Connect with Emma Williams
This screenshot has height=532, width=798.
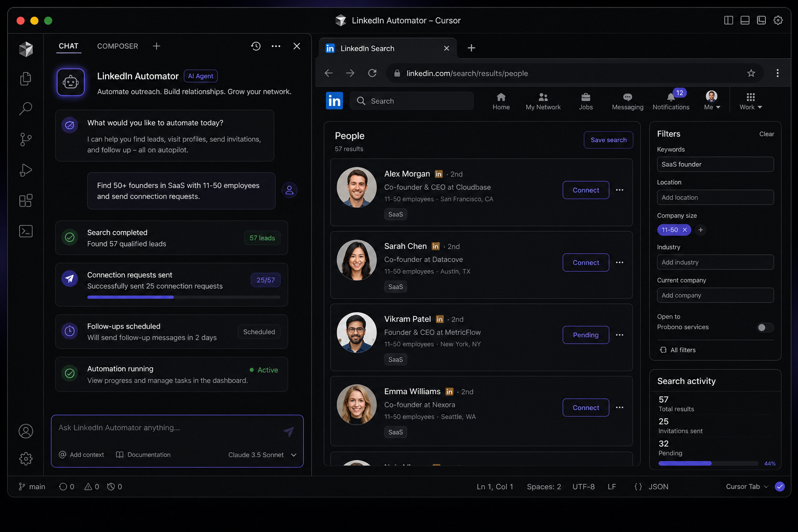[x=586, y=407]
